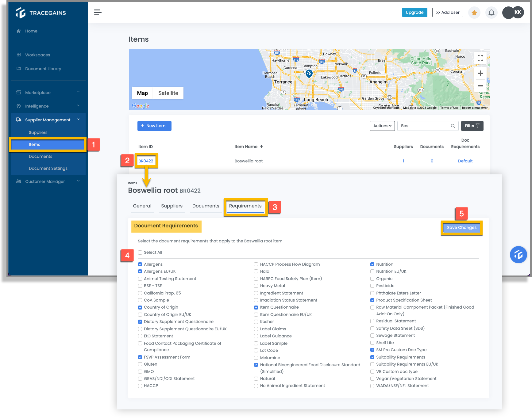Viewport: 532px width, 418px height.
Task: Zoom in on the map
Action: click(x=480, y=73)
